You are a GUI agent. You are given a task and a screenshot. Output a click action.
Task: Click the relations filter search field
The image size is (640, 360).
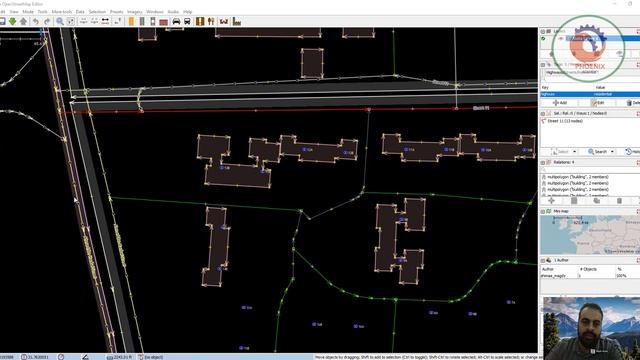point(590,169)
